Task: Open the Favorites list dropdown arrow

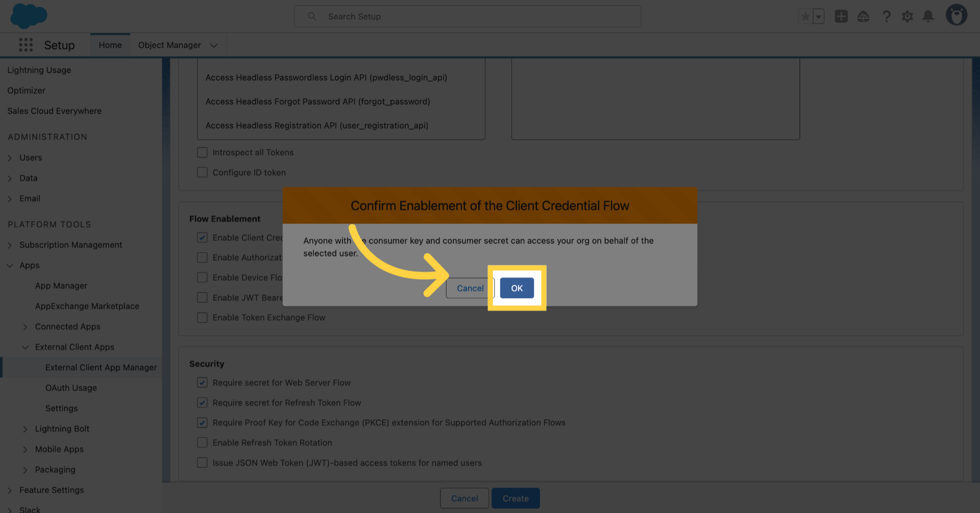Action: pyautogui.click(x=818, y=16)
